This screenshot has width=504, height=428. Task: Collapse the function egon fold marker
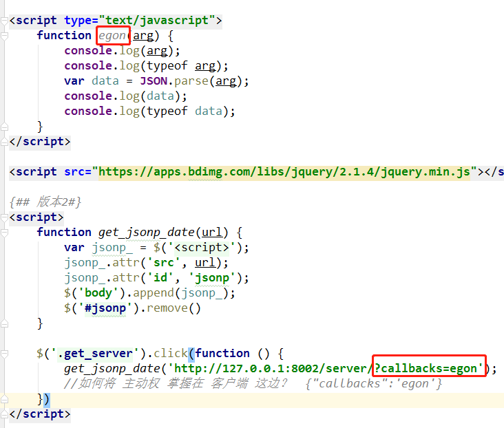coord(4,36)
